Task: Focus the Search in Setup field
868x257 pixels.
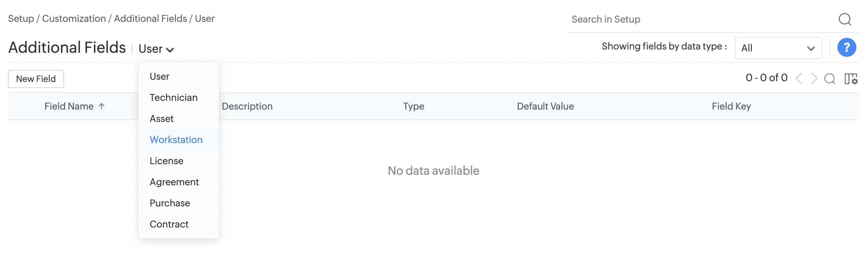Action: [x=692, y=19]
